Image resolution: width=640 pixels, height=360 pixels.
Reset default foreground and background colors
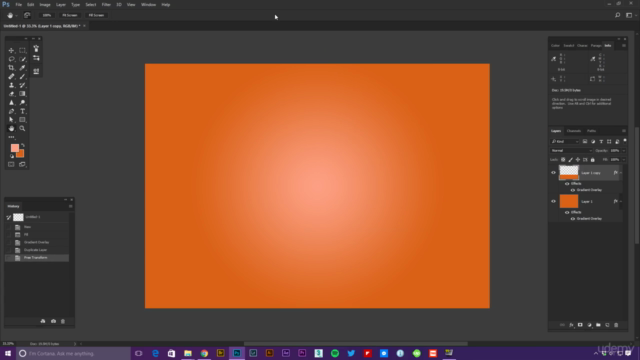(11, 156)
